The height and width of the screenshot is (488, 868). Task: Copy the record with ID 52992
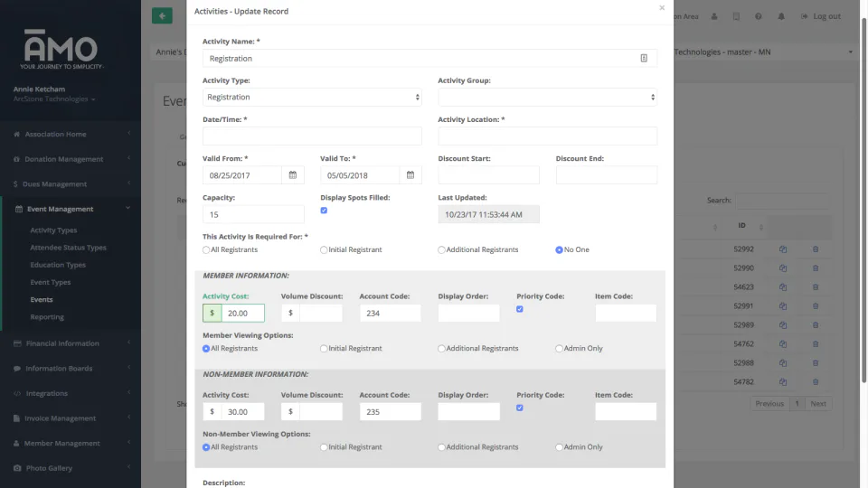[783, 249]
